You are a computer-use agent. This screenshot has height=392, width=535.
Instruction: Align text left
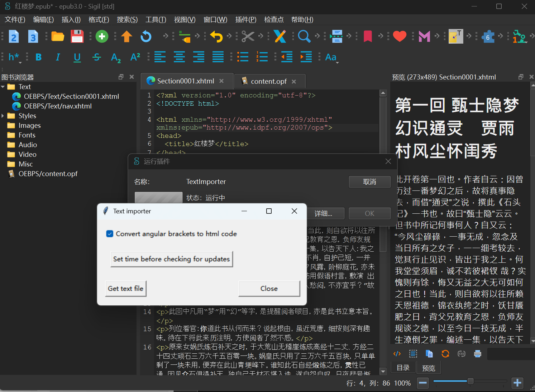coord(160,57)
